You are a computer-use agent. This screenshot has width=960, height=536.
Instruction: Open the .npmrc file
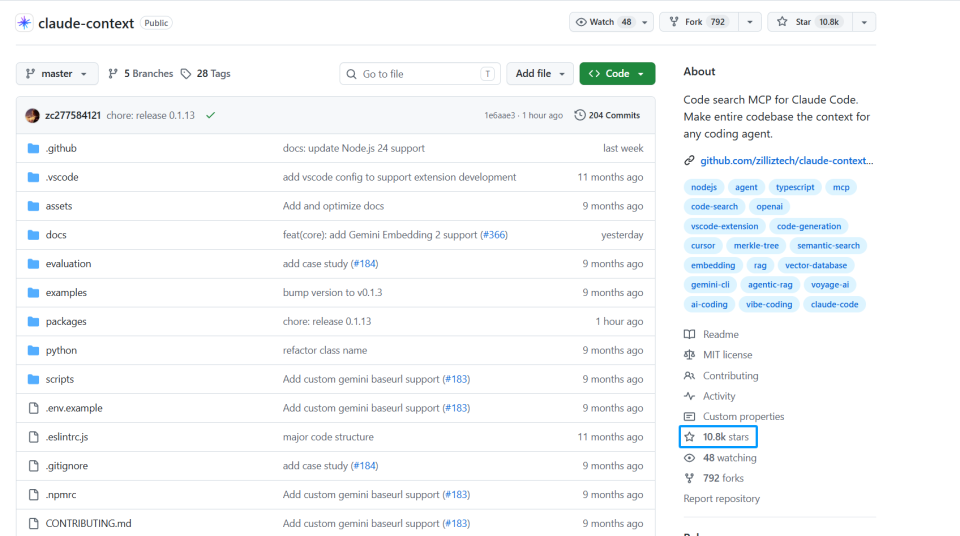(x=61, y=494)
